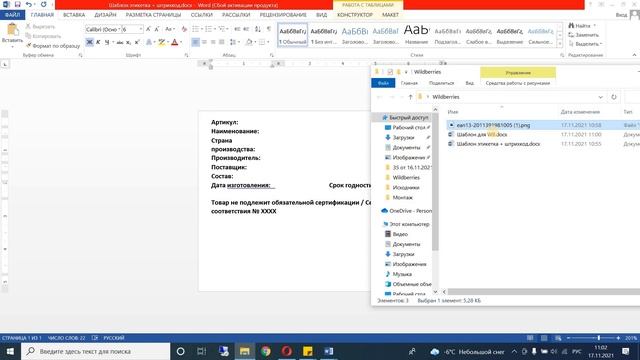This screenshot has height=360, width=640.
Task: Increase the paragraph indent
Action: (246, 29)
